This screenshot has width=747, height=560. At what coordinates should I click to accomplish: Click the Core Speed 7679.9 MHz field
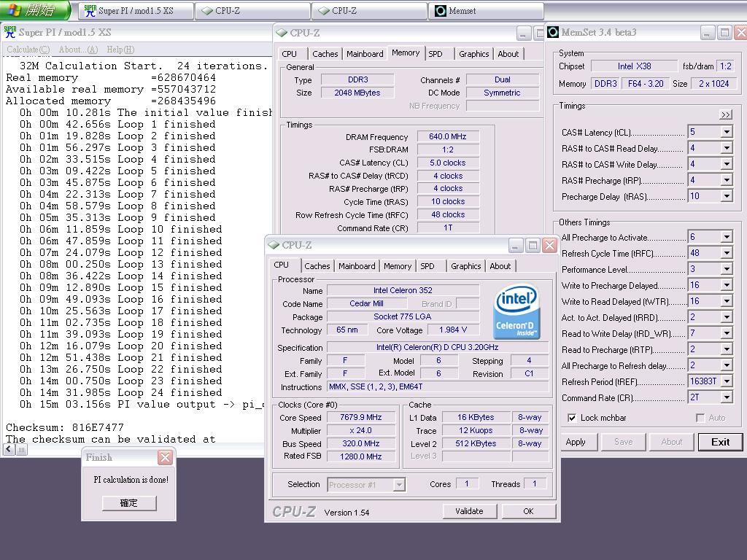point(360,417)
